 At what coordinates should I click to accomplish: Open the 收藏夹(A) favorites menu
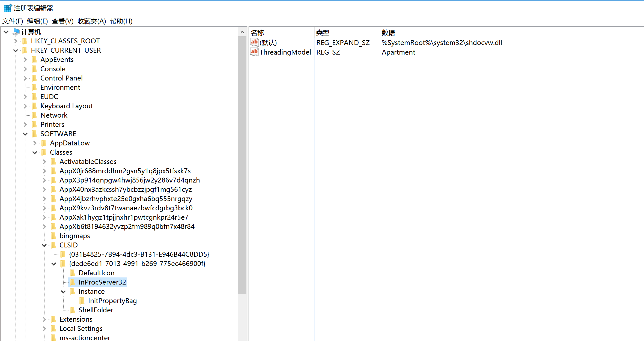[92, 21]
